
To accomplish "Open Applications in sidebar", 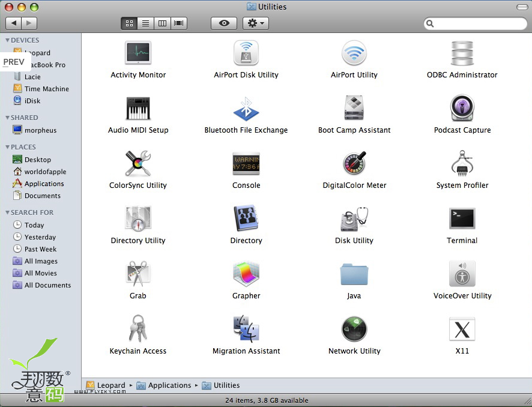I will point(41,184).
